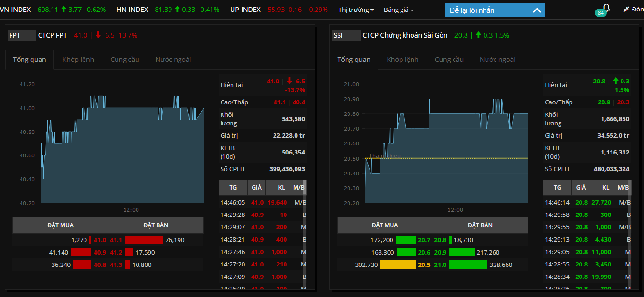
Task: Click SSI 'Số CPLH' value 480,033,324
Action: [x=612, y=169]
